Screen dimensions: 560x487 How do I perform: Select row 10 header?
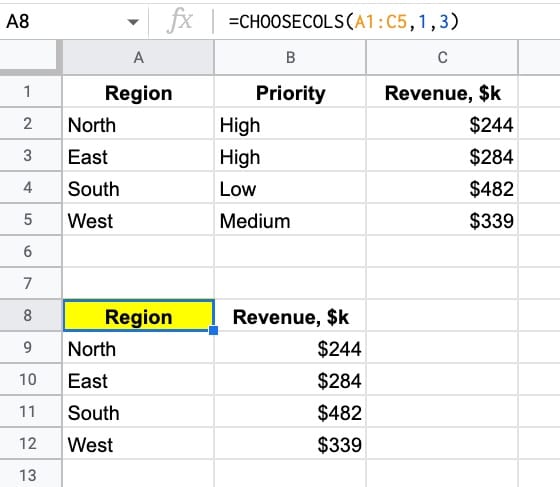point(31,380)
